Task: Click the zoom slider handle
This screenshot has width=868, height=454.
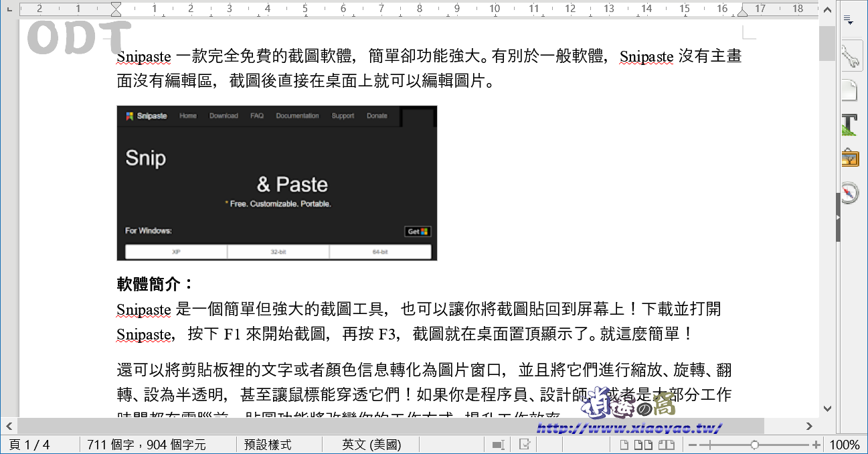Action: [x=755, y=445]
